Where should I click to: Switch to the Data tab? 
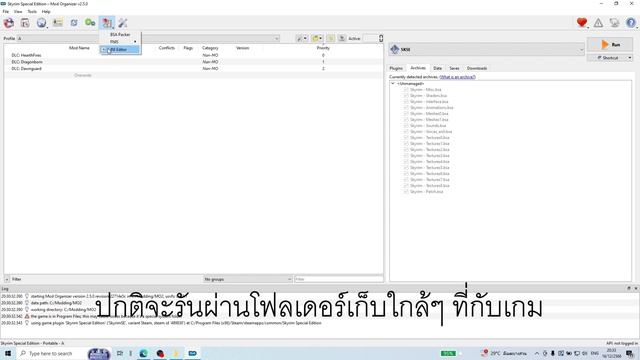pyautogui.click(x=438, y=68)
